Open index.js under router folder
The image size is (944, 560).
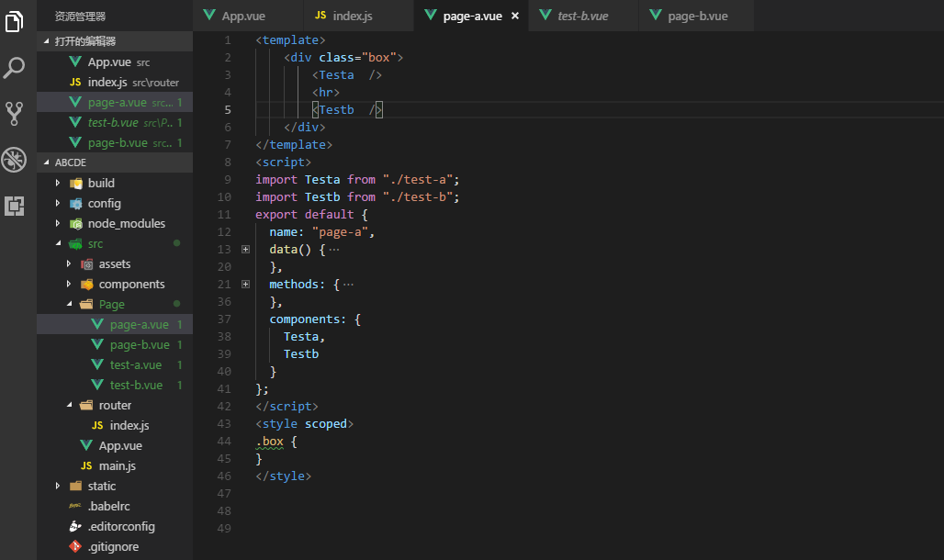(115, 425)
